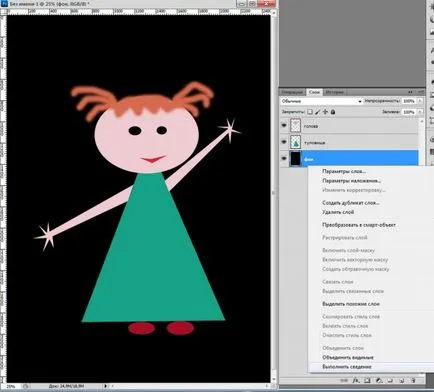Choose 'Преобразовать в смарт-объект' entry
This screenshot has height=392, width=434.
tap(359, 225)
